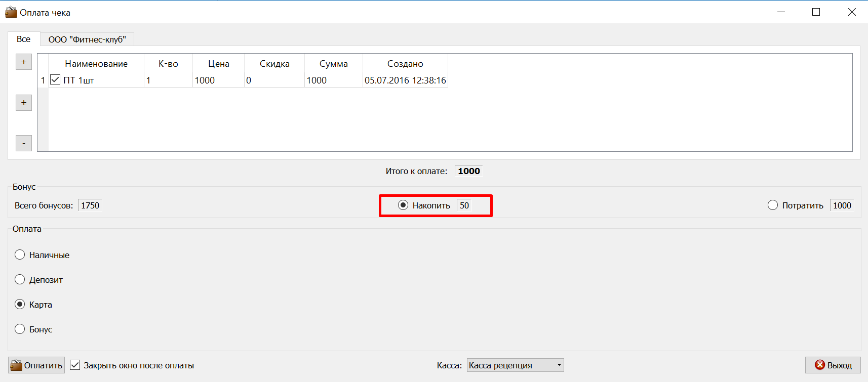Image resolution: width=868 pixels, height=382 pixels.
Task: Click the plus button to add an item
Action: (24, 62)
